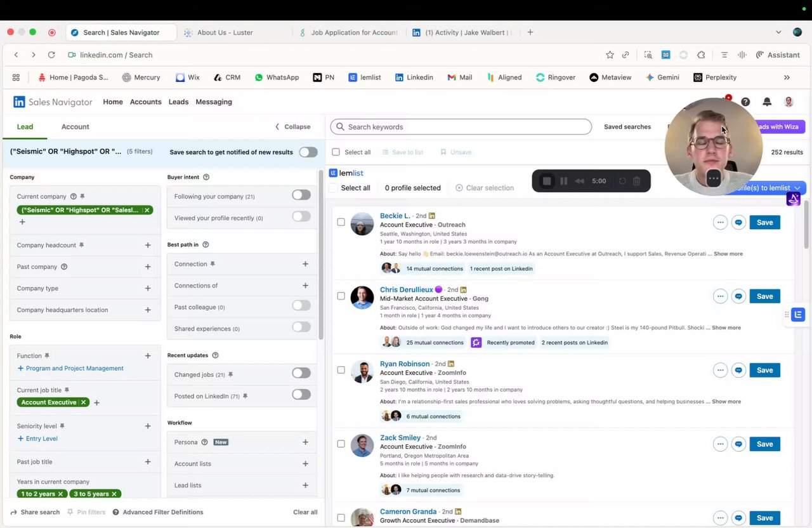Open the browser extensions puzzle icon
Image resolution: width=812 pixels, height=528 pixels.
click(x=701, y=55)
